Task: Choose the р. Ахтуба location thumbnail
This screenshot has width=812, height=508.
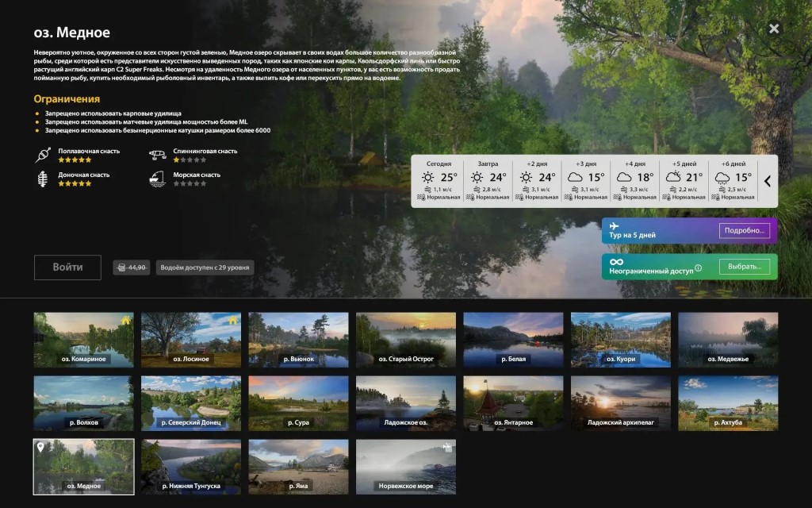Action: point(728,403)
